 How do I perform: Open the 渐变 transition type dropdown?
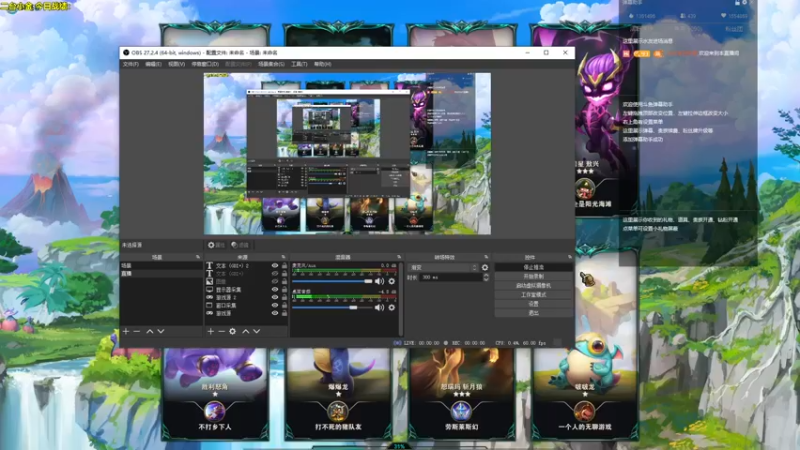(x=443, y=267)
